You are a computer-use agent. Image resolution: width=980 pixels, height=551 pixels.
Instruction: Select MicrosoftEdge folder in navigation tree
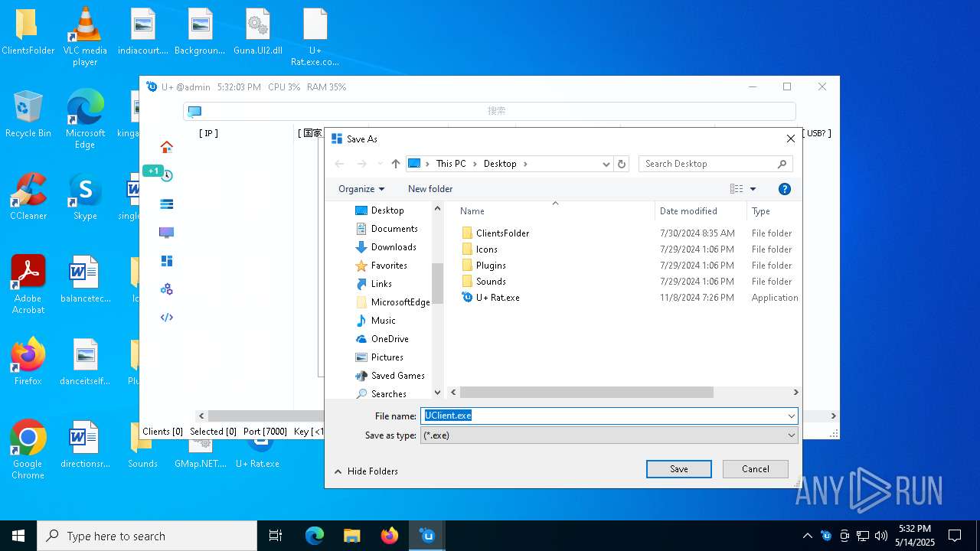400,302
